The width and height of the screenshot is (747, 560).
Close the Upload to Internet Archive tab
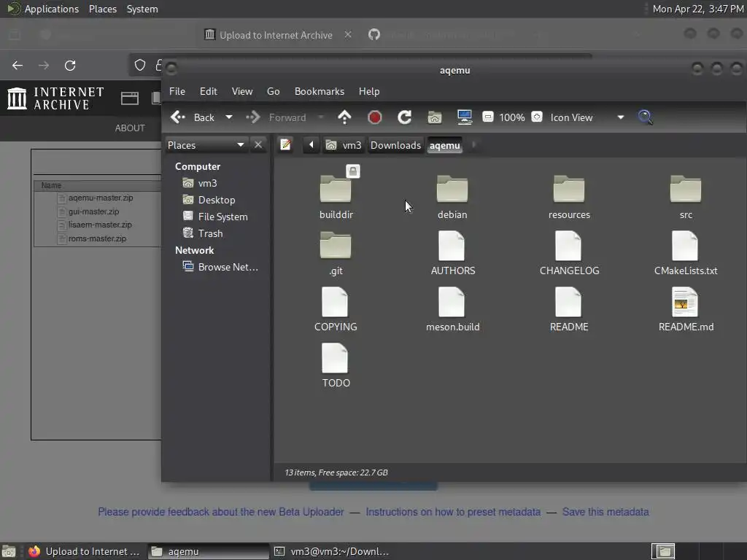348,35
